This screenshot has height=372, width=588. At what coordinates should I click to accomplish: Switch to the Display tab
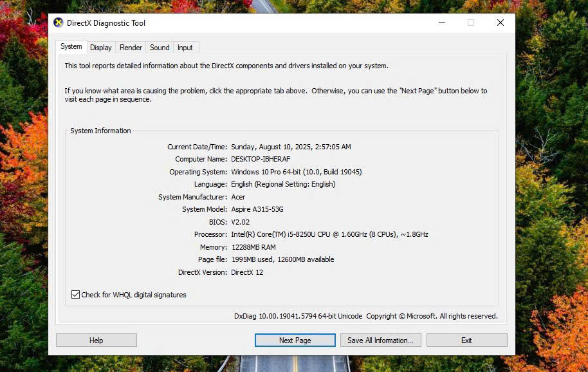[101, 48]
